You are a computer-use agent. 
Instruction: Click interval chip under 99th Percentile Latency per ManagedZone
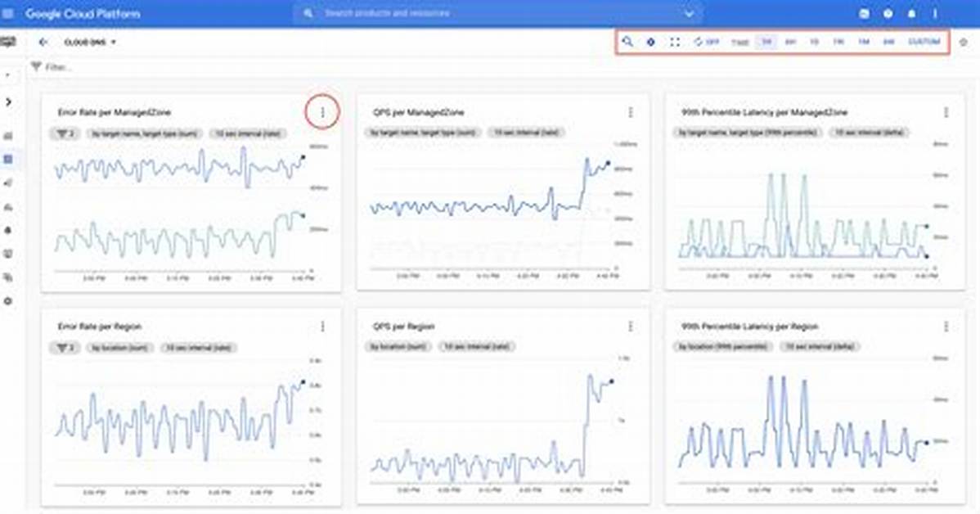[x=870, y=132]
